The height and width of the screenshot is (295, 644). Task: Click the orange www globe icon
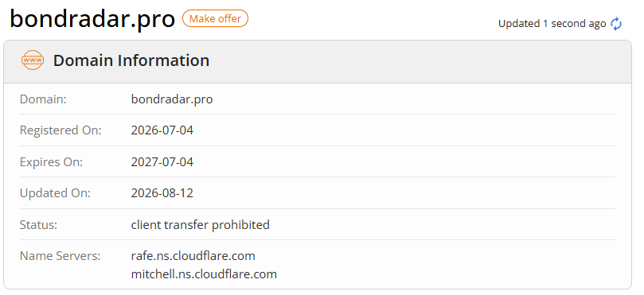(x=33, y=60)
